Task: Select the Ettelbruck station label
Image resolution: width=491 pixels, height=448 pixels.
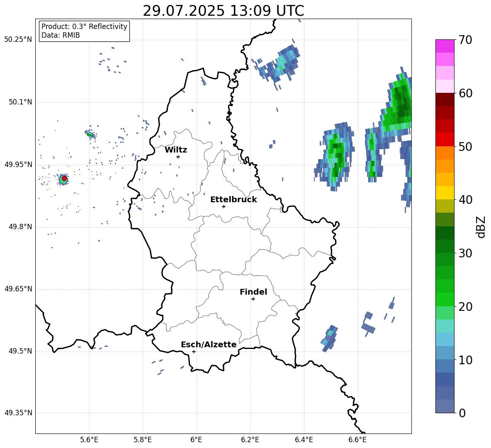Action: [233, 200]
